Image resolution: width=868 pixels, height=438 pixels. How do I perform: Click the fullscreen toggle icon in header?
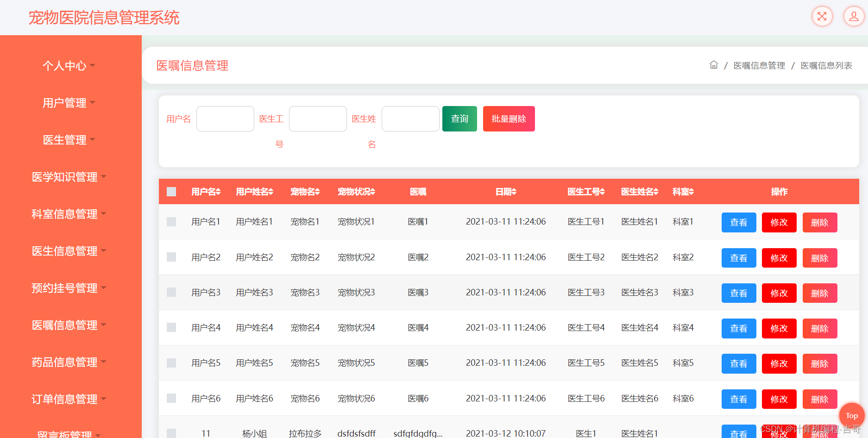pos(822,17)
